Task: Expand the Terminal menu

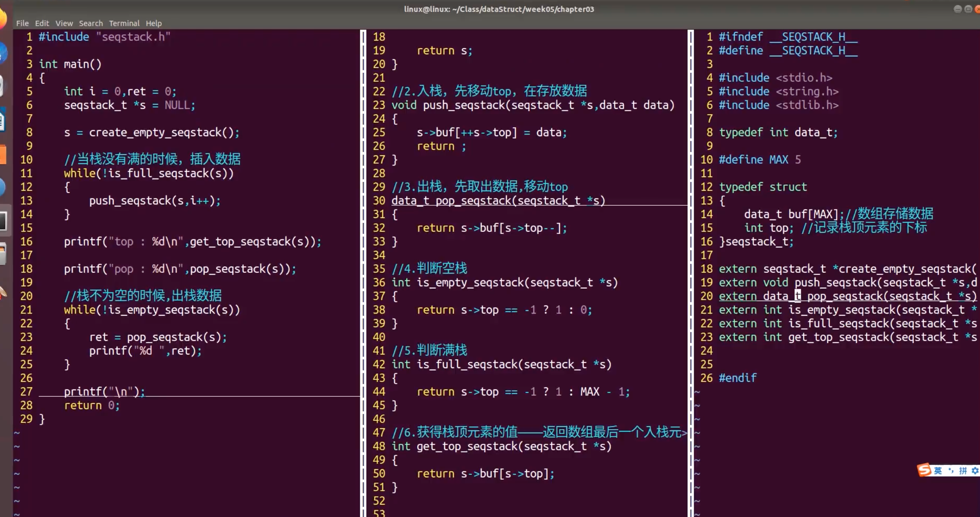Action: 124,23
